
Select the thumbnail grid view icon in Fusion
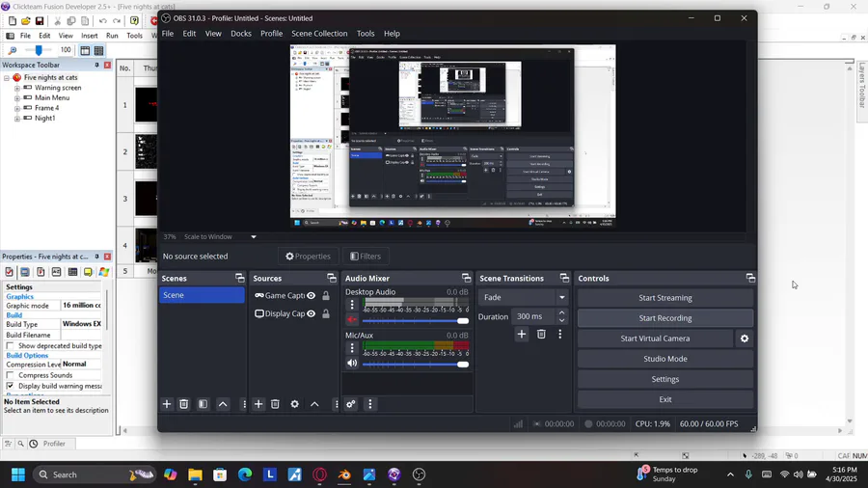tap(98, 50)
